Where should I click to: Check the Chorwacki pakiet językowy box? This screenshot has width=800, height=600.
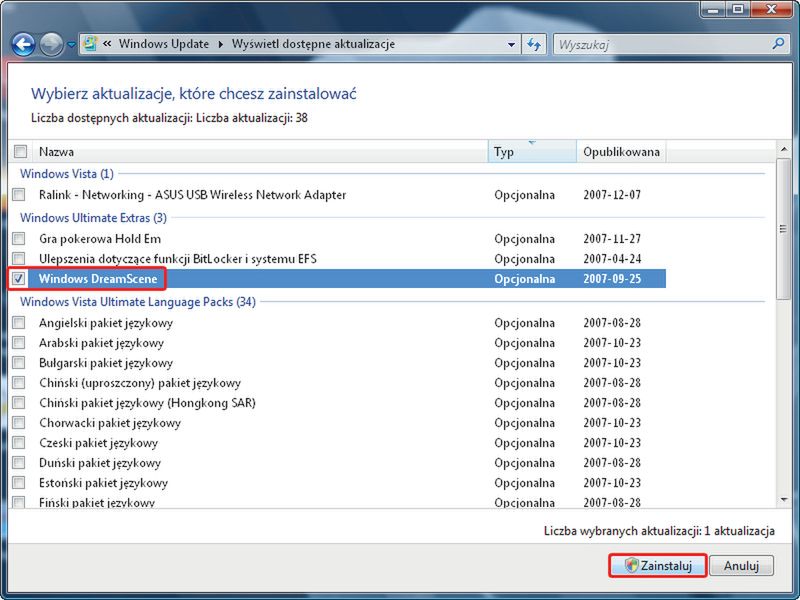pyautogui.click(x=19, y=422)
